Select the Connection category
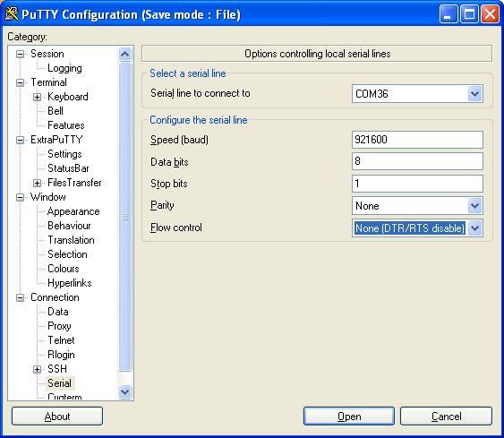Image resolution: width=504 pixels, height=438 pixels. coord(55,297)
